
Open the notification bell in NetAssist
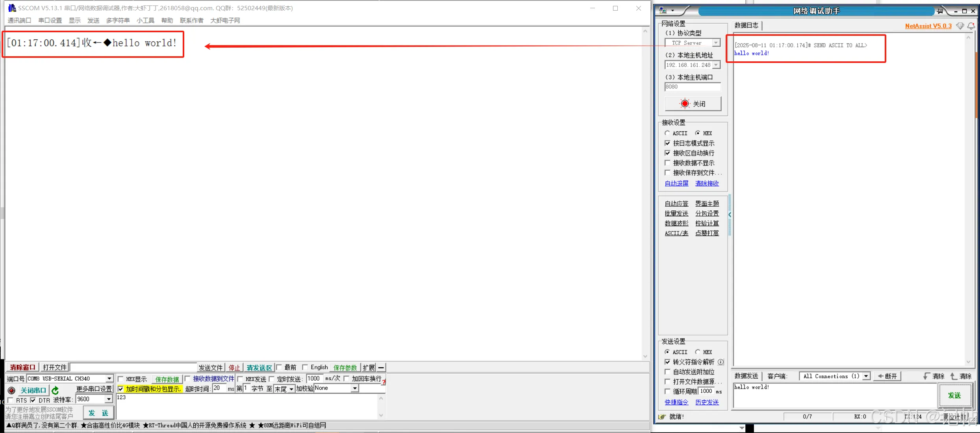[x=971, y=26]
